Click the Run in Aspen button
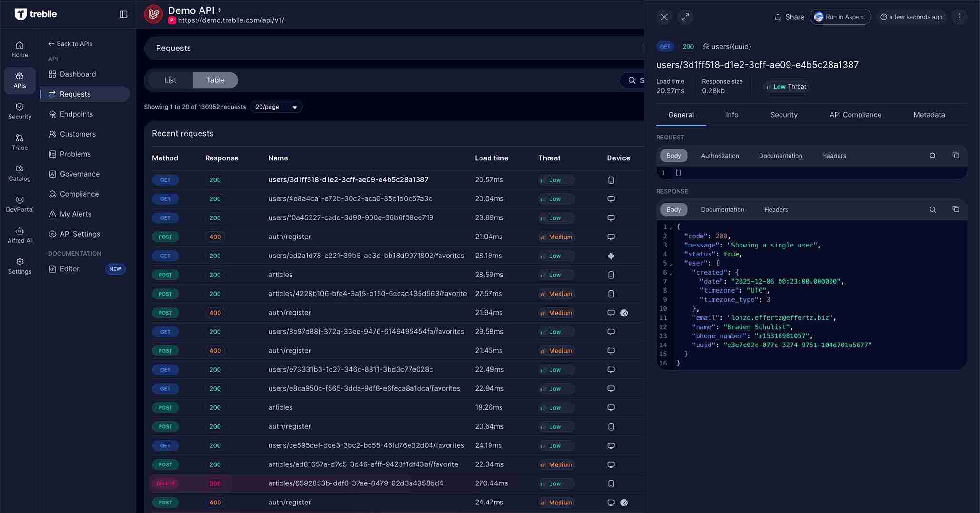The width and height of the screenshot is (980, 513). pos(840,17)
